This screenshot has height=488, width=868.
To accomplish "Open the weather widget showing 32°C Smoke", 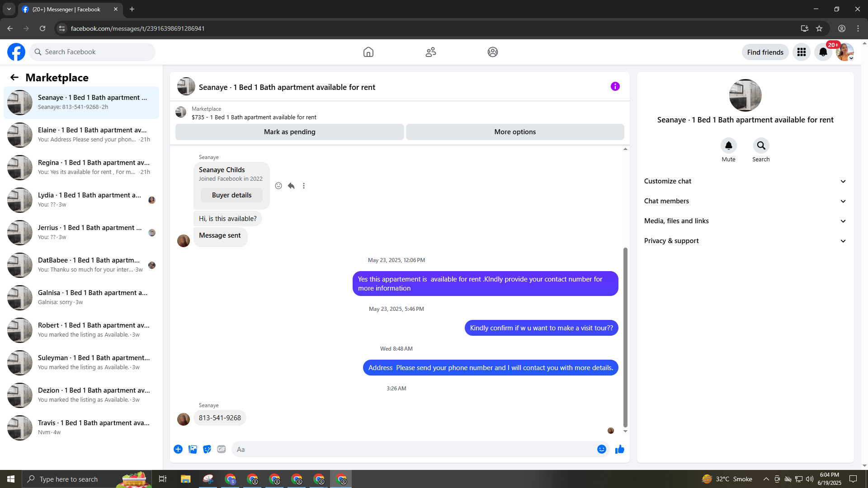I will point(727,479).
